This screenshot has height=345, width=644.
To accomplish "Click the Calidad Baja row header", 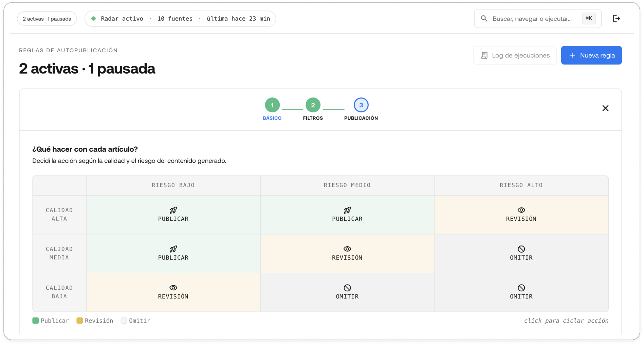I will pos(59,292).
